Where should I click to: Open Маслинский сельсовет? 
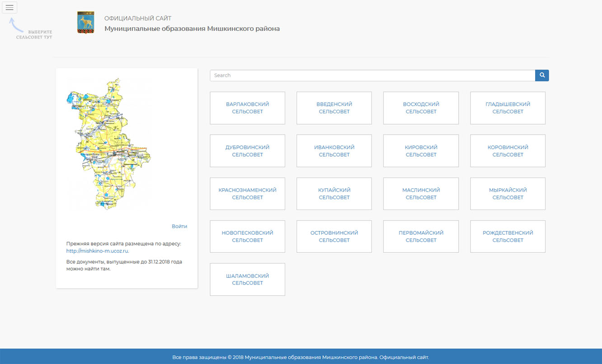tap(421, 194)
